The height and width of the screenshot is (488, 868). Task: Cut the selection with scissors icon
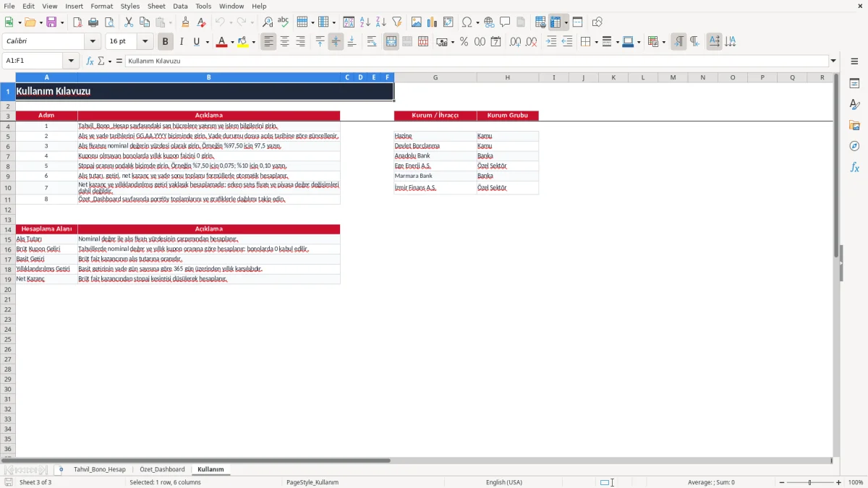tap(129, 22)
